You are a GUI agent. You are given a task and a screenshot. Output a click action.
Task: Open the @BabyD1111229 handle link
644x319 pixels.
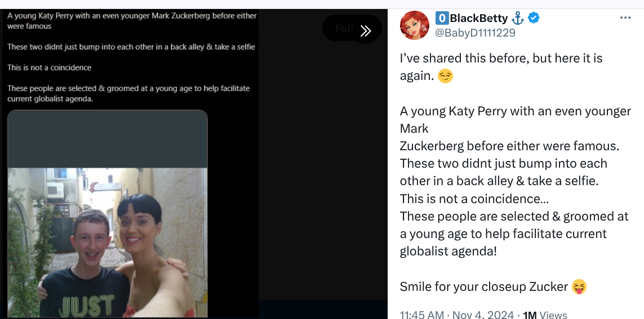(x=474, y=33)
